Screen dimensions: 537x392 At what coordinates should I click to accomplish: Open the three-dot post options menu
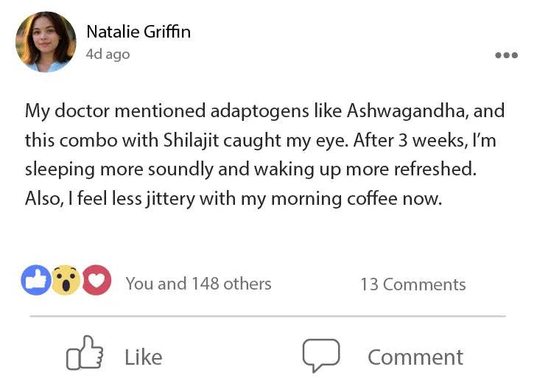coord(506,55)
